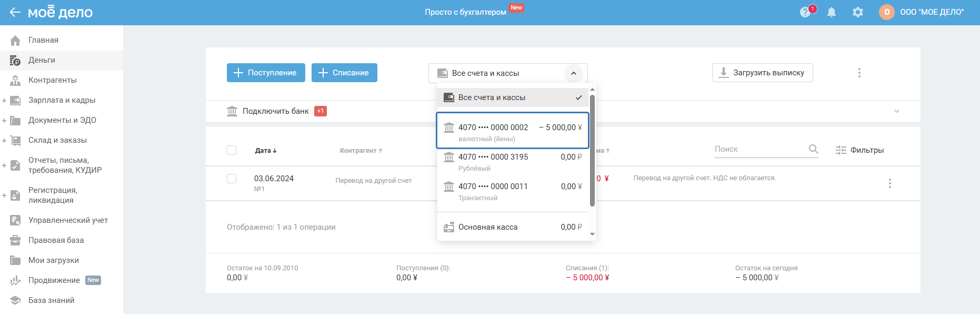The image size is (980, 314).
Task: Open База знаний in sidebar
Action: [51, 300]
